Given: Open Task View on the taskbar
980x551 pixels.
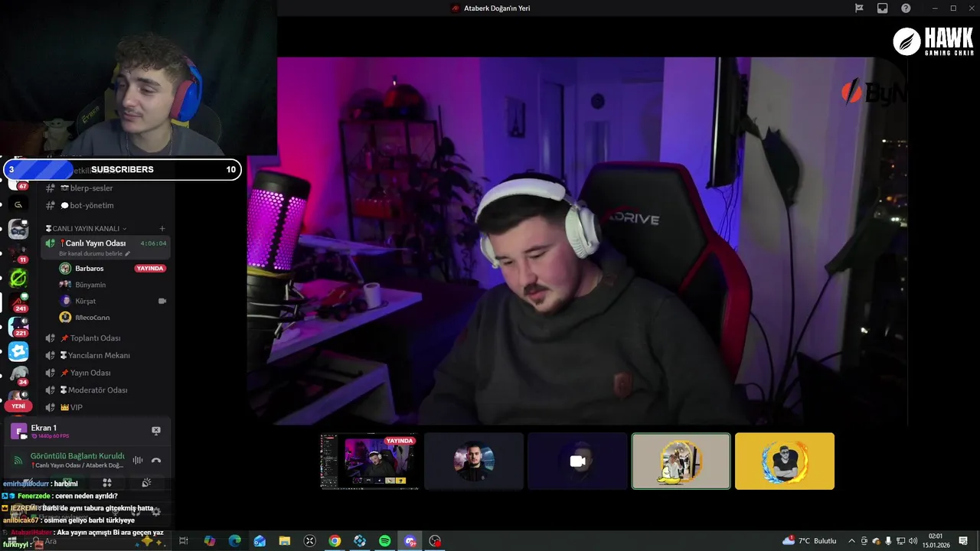Looking at the screenshot, I should pyautogui.click(x=184, y=541).
